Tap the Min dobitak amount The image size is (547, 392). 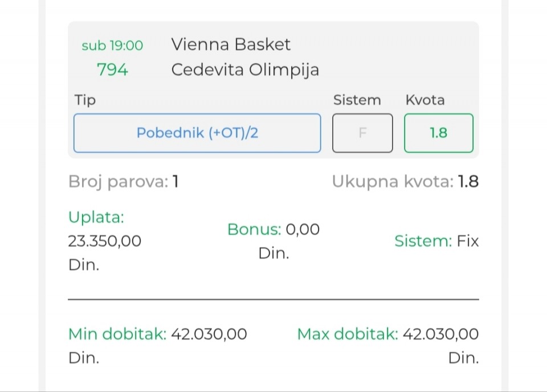[209, 334]
